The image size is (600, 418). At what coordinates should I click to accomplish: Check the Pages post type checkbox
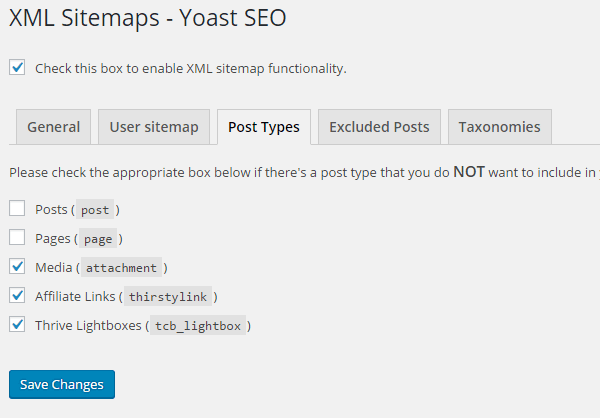pyautogui.click(x=17, y=238)
